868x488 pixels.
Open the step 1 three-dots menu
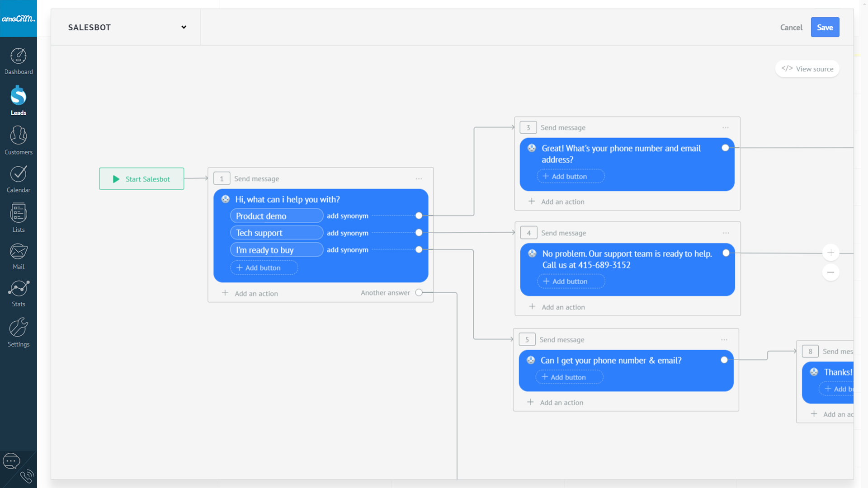419,179
